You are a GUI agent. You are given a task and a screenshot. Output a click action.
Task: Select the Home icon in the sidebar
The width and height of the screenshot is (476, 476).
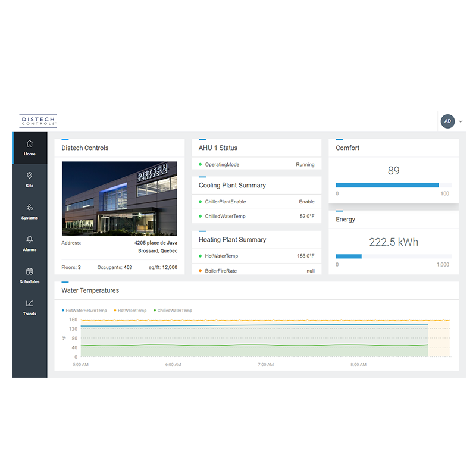(x=30, y=143)
